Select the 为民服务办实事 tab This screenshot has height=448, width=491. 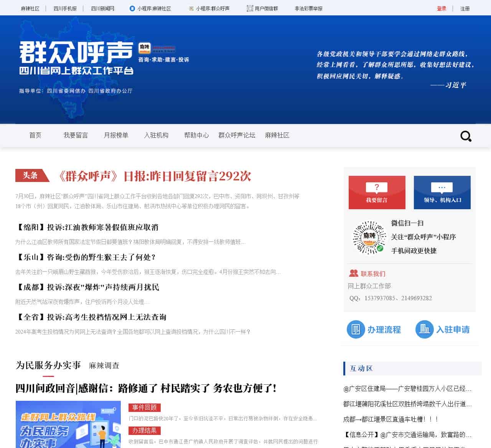(48, 365)
